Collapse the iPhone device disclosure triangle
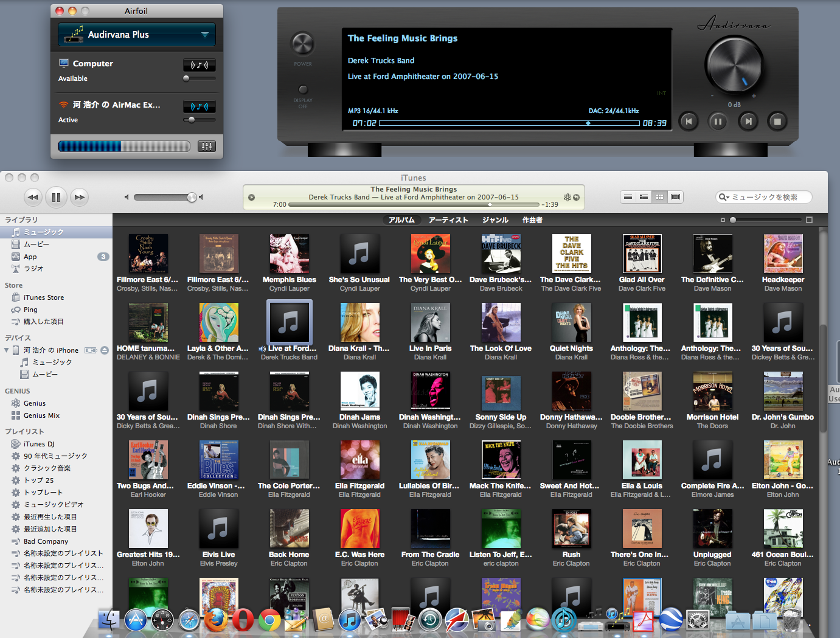 pos(7,350)
